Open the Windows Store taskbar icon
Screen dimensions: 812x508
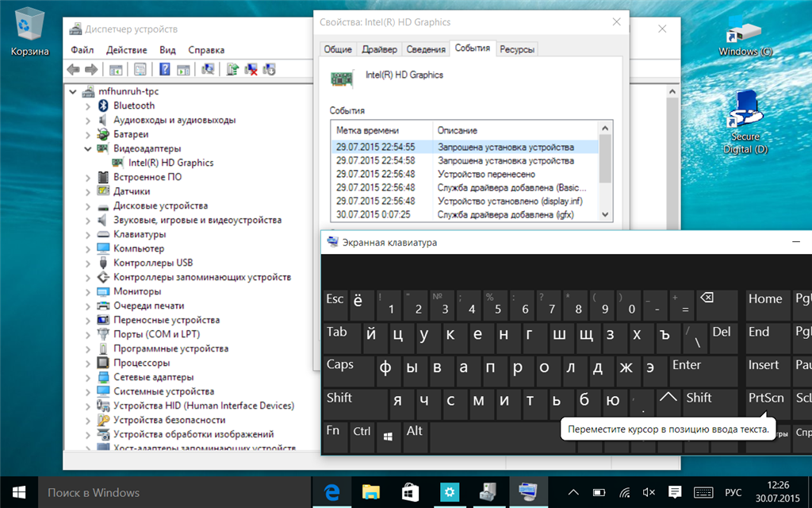click(410, 492)
